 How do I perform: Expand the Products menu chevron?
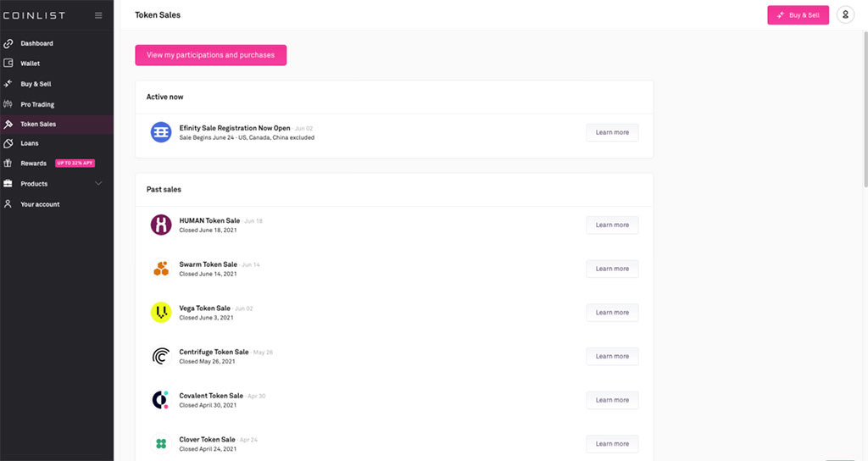coord(98,184)
